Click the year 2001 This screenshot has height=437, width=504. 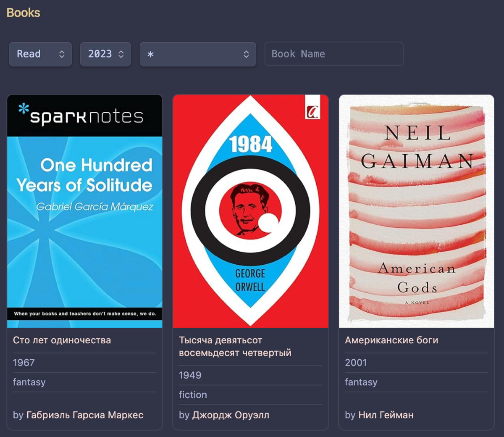[x=356, y=363]
